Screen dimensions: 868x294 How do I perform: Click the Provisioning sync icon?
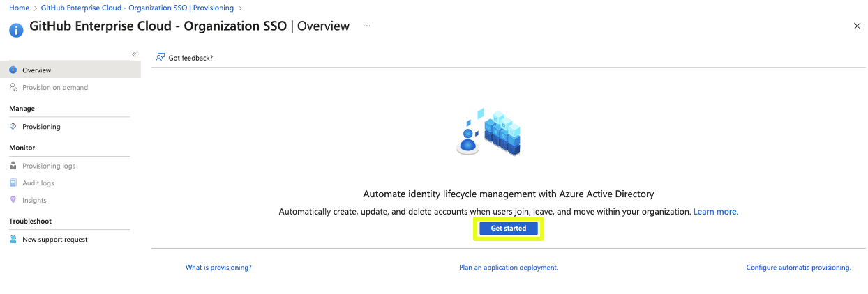click(x=13, y=127)
